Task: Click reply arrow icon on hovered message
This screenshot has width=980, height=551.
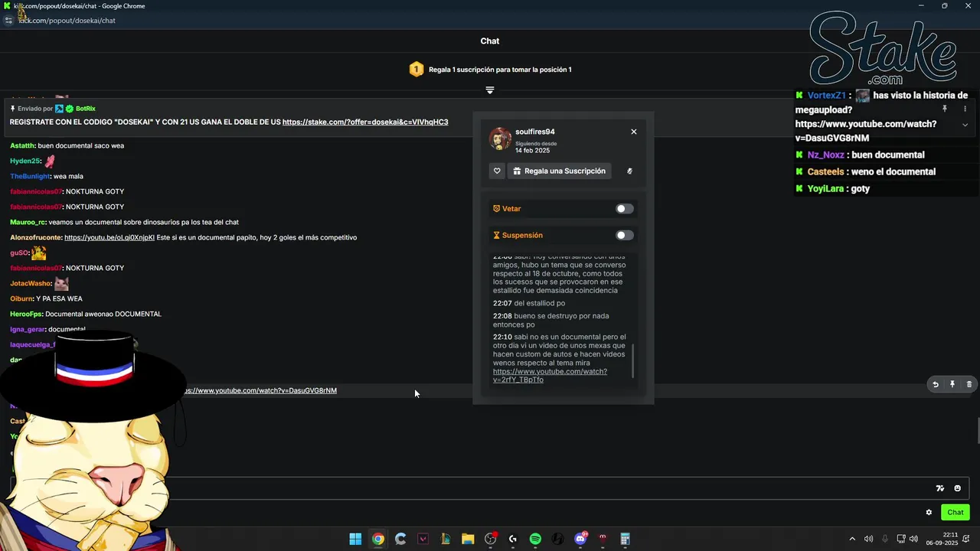Action: (x=935, y=384)
